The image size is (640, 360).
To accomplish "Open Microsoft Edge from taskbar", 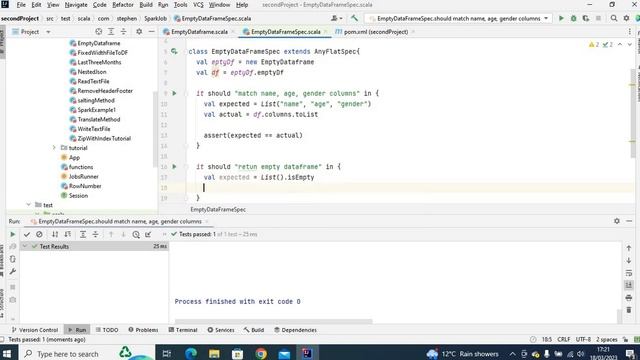I will coord(191,353).
